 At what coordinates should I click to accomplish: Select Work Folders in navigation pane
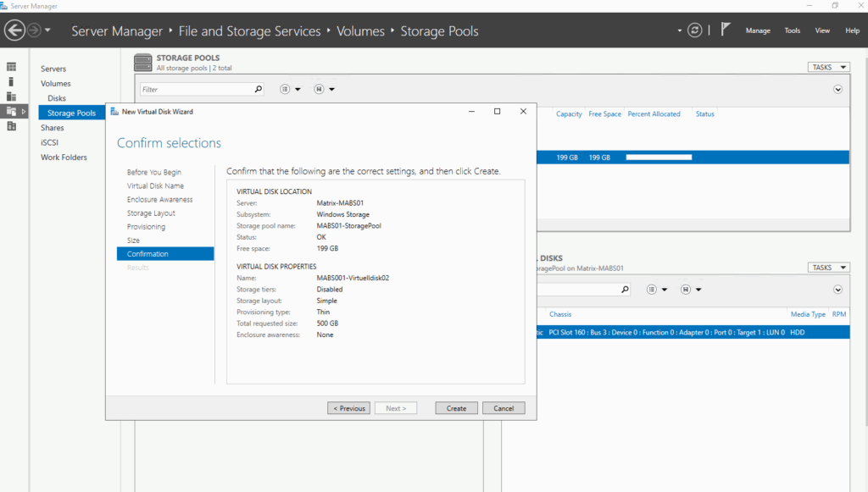(64, 158)
